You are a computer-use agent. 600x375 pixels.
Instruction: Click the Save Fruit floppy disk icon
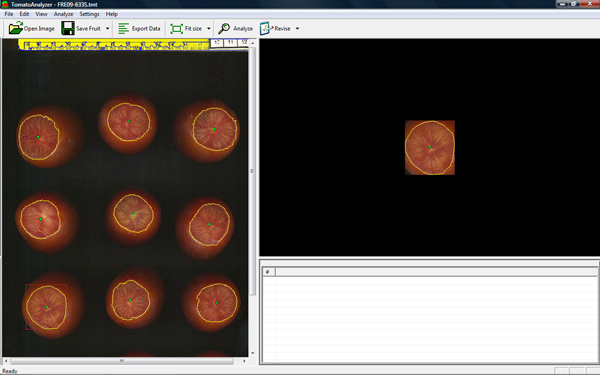click(68, 28)
